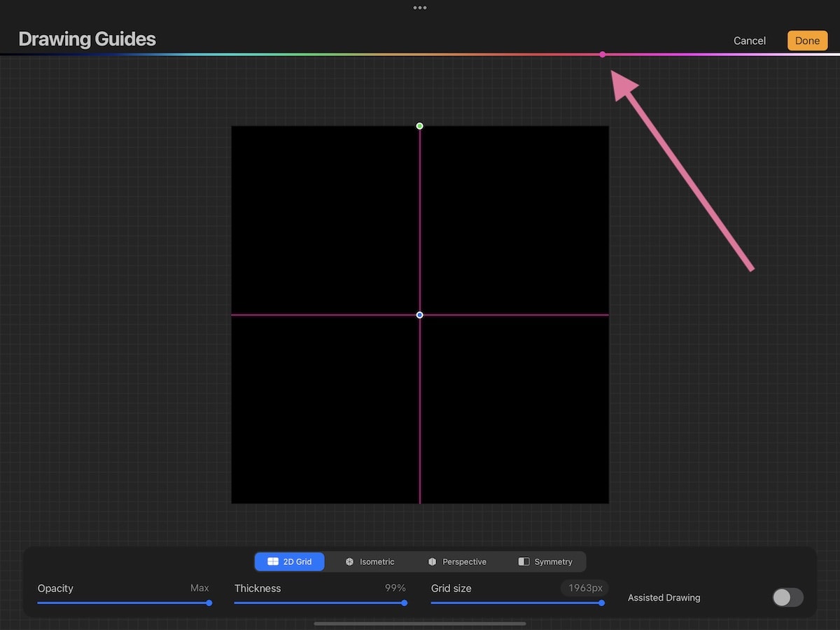The height and width of the screenshot is (630, 840).
Task: Click the Cancel button
Action: coord(749,41)
